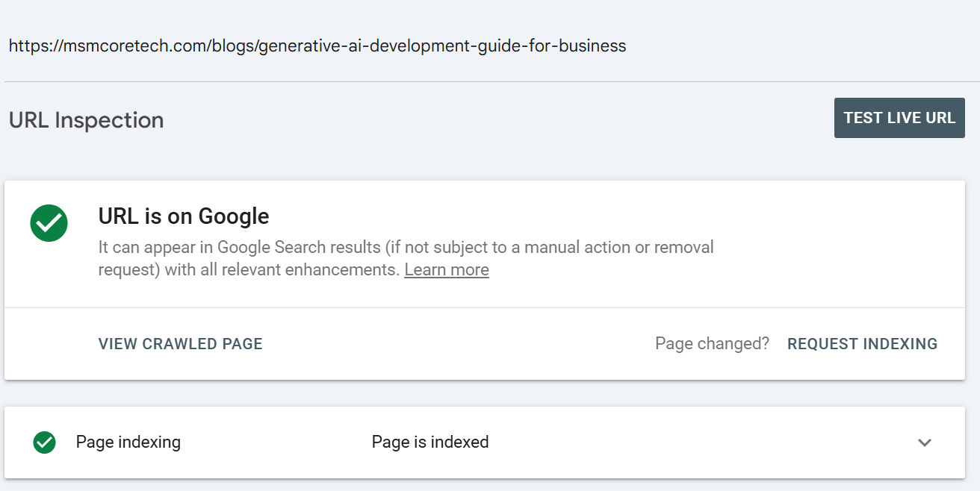This screenshot has height=491, width=980.
Task: Select the 'URL is on Google' title text
Action: pos(183,216)
